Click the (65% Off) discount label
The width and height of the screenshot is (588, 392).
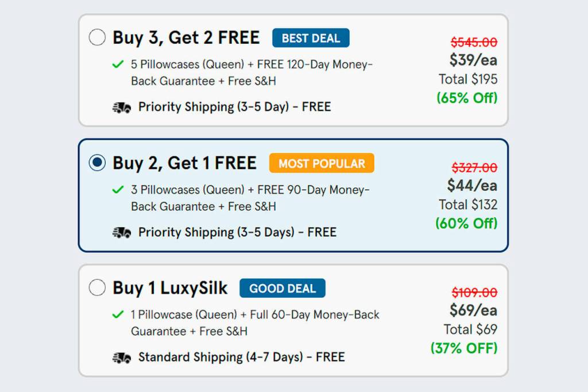pyautogui.click(x=467, y=98)
